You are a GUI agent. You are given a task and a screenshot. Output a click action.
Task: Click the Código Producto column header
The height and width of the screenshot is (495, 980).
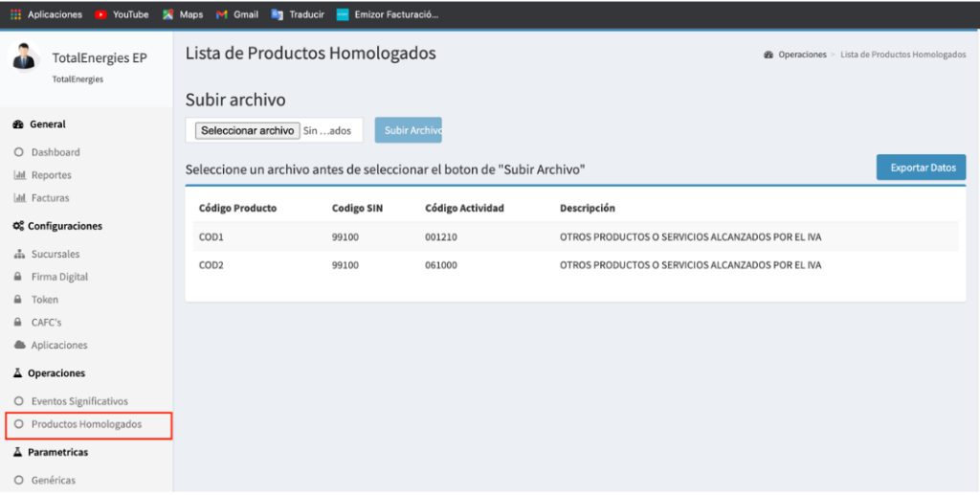coord(237,208)
